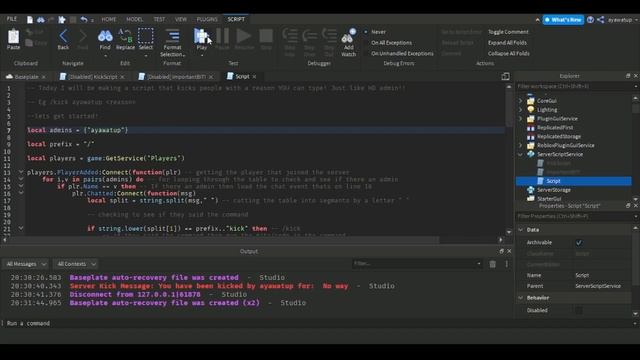Click the Explorer filter workspace field
The width and height of the screenshot is (640, 360).
click(x=574, y=87)
